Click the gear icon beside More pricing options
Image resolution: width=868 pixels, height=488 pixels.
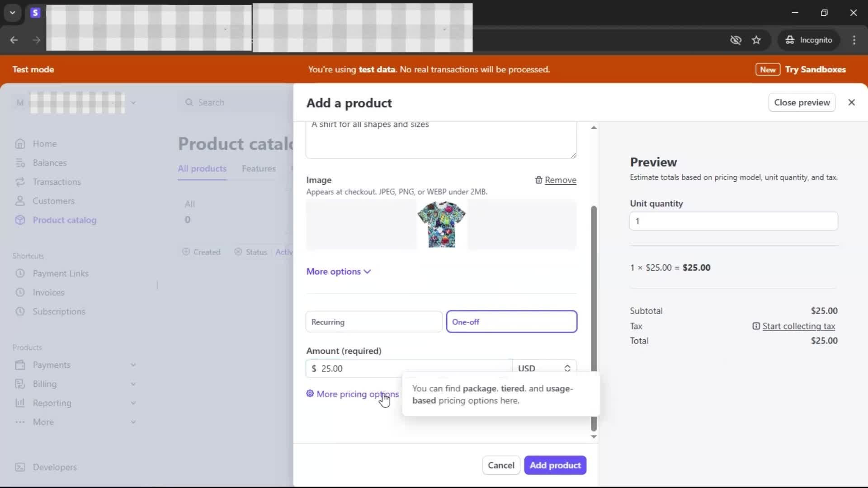coord(310,394)
